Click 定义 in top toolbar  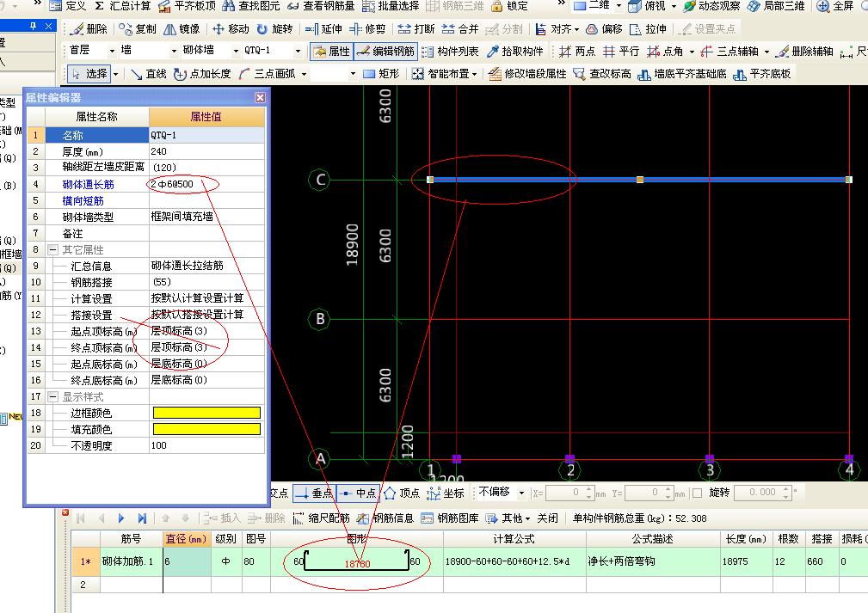click(69, 6)
